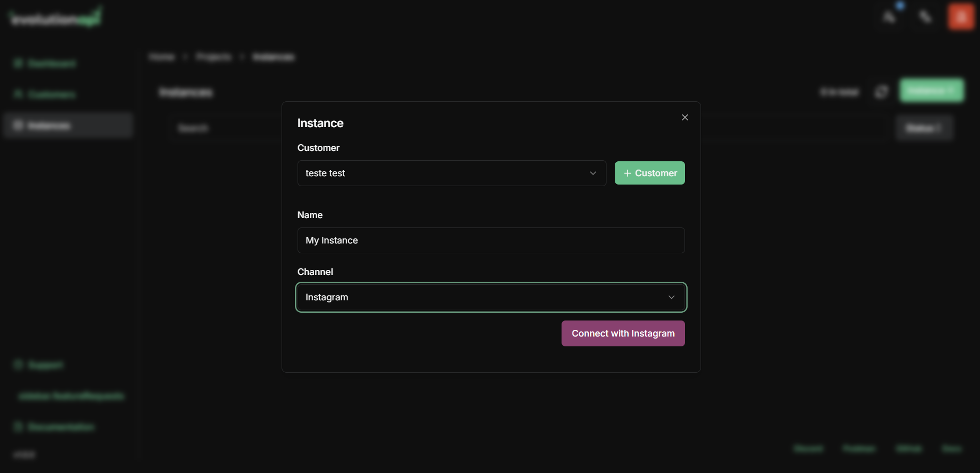
Task: Click the evolution logo in the top left
Action: (x=54, y=17)
